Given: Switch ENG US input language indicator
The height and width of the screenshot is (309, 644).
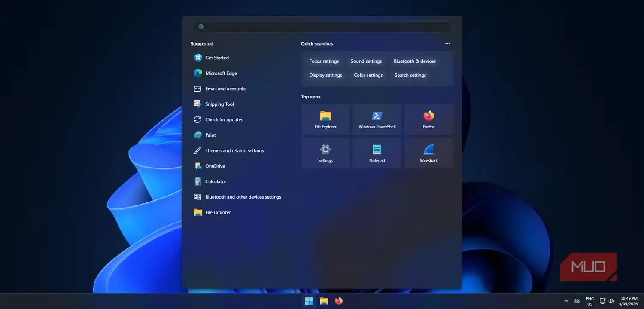Looking at the screenshot, I should coord(590,301).
